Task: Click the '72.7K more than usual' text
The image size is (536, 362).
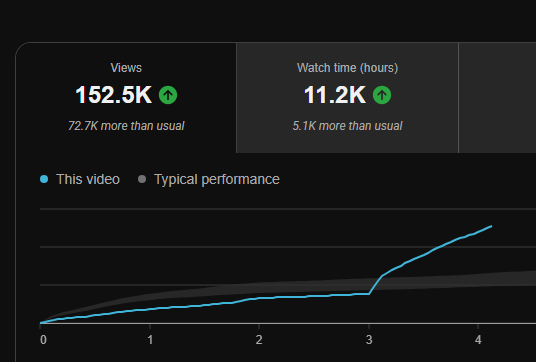Action: coord(126,126)
